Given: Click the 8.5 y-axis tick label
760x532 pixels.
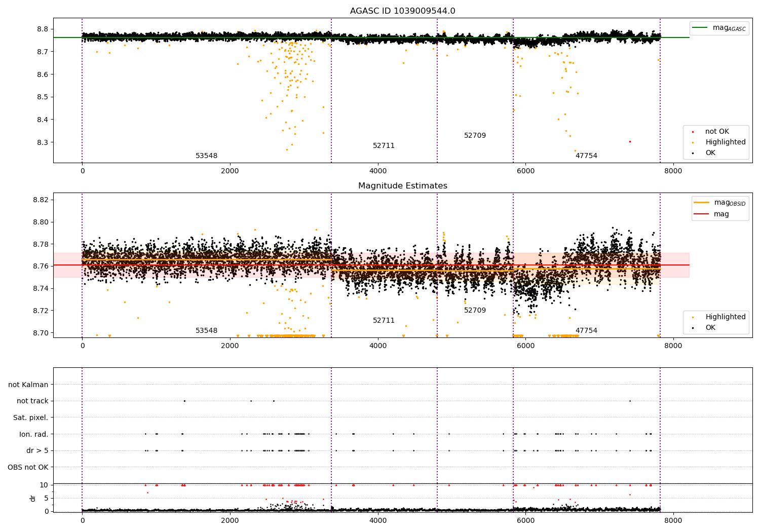Looking at the screenshot, I should click(43, 97).
